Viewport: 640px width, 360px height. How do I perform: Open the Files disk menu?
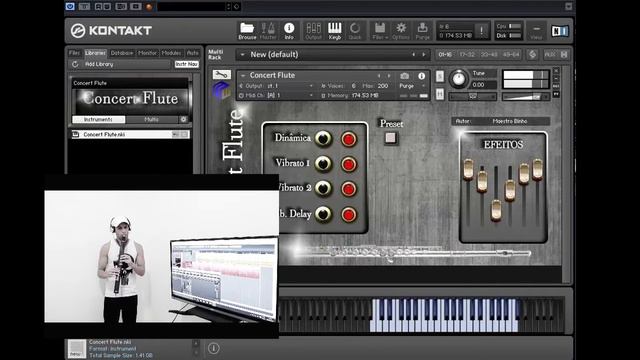click(x=380, y=31)
